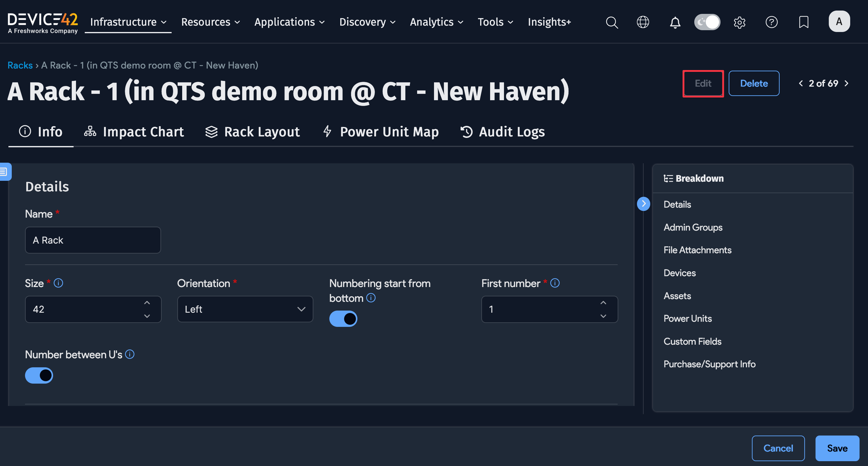Open the Orientation dropdown
The image size is (868, 466).
click(x=245, y=309)
